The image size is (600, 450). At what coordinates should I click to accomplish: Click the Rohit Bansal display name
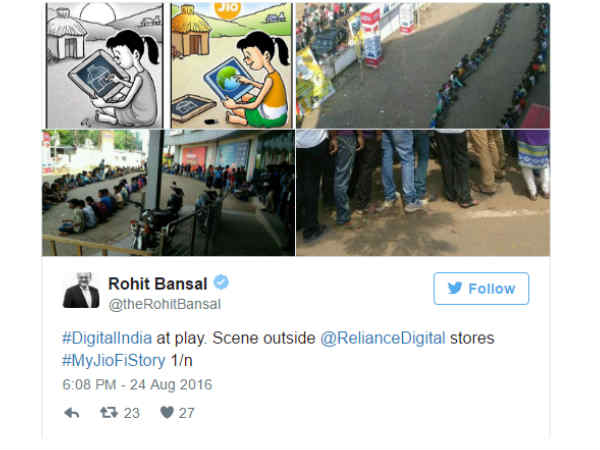158,284
